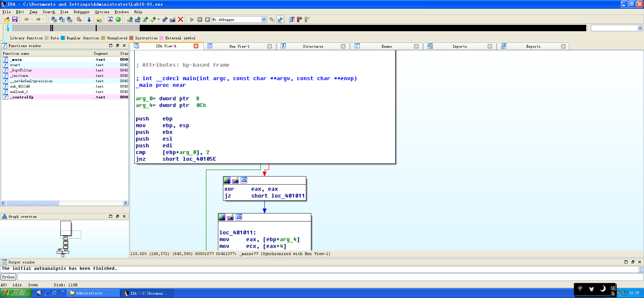Open the Options menu
Viewport: 644px width, 298px height.
102,12
